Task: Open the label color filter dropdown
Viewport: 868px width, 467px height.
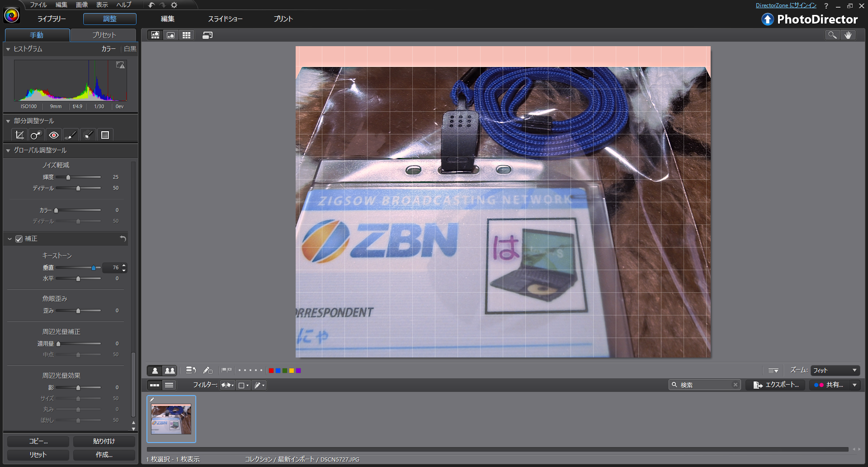Action: (244, 385)
